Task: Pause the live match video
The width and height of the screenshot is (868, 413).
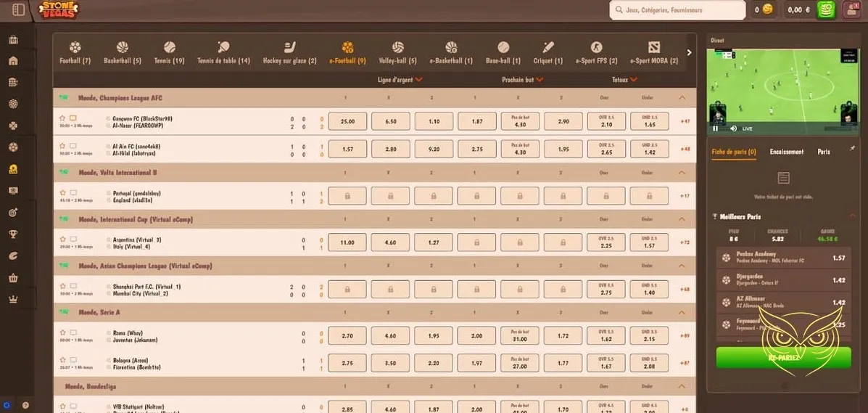Action: [716, 128]
